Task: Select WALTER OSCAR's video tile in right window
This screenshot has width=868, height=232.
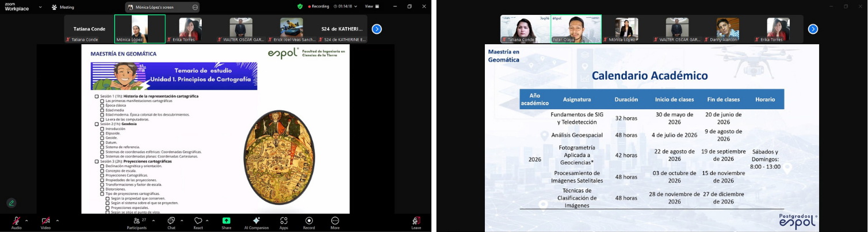Action: pyautogui.click(x=677, y=29)
